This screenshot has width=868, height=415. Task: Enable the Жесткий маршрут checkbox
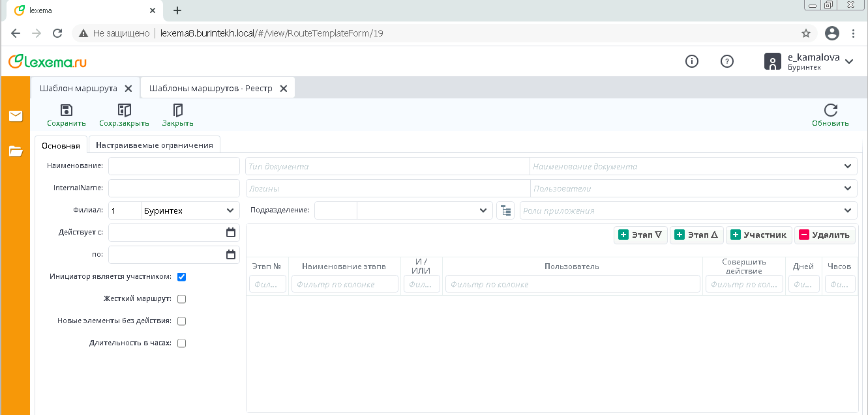point(182,299)
